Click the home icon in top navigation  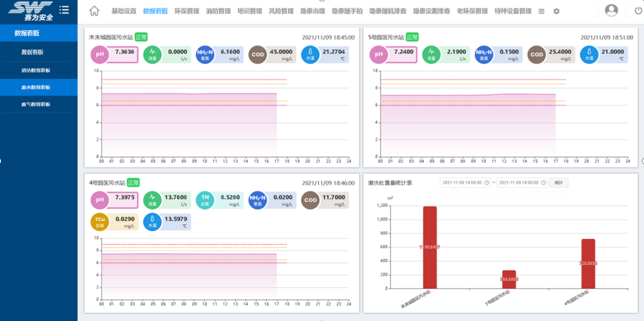94,11
